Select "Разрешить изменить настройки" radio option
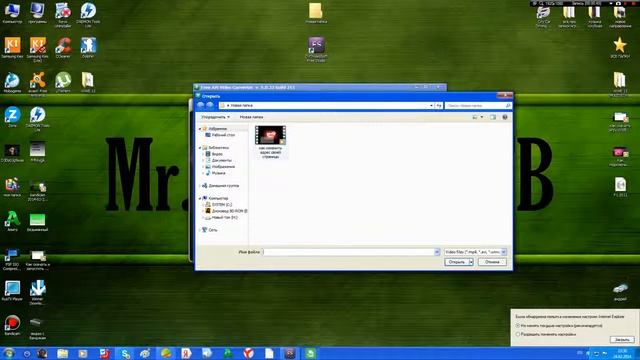Image resolution: width=640 pixels, height=360 pixels. pos(518,334)
